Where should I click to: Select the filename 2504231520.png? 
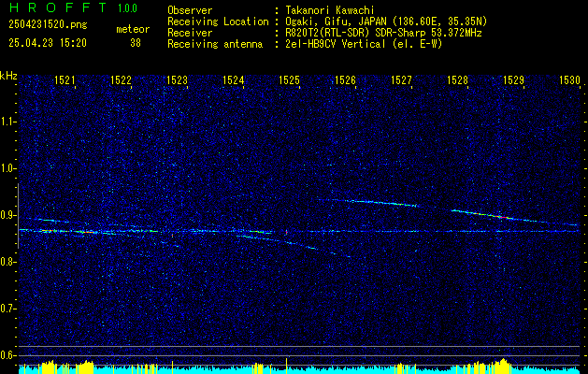click(48, 25)
